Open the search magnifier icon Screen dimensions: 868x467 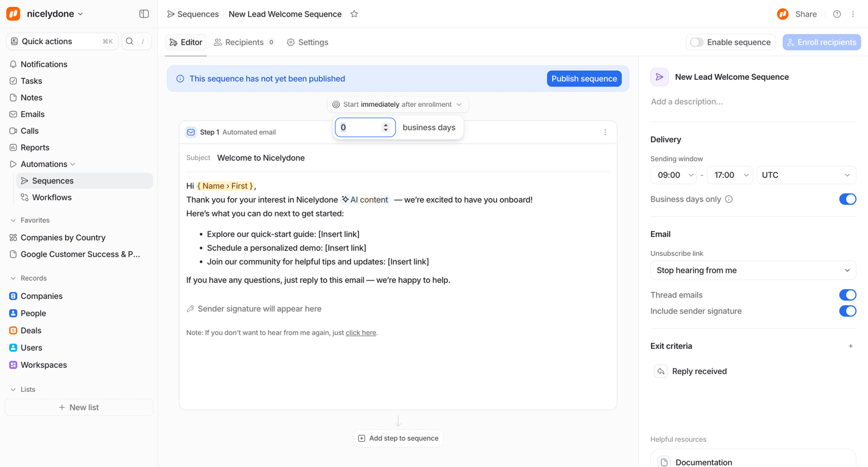point(130,41)
